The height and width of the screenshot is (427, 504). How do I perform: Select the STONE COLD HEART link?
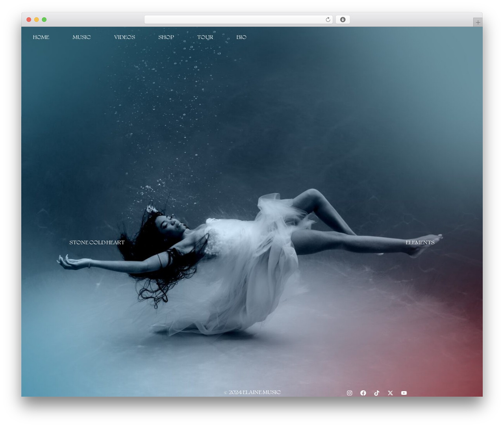[97, 242]
